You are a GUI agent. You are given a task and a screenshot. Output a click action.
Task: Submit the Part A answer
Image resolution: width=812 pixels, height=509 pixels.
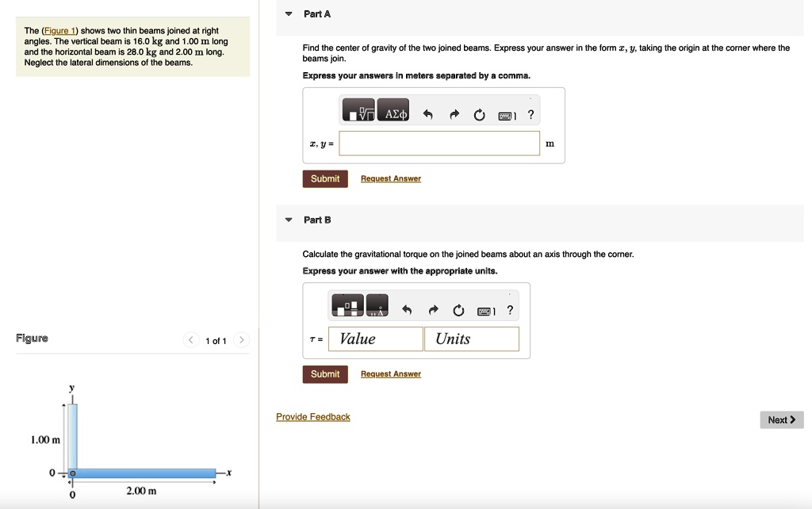pos(325,179)
